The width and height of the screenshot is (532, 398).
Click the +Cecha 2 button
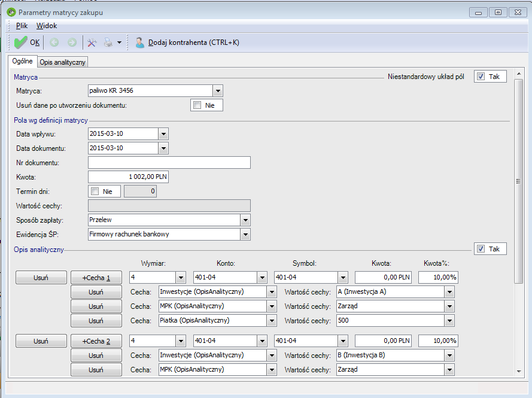pos(96,341)
